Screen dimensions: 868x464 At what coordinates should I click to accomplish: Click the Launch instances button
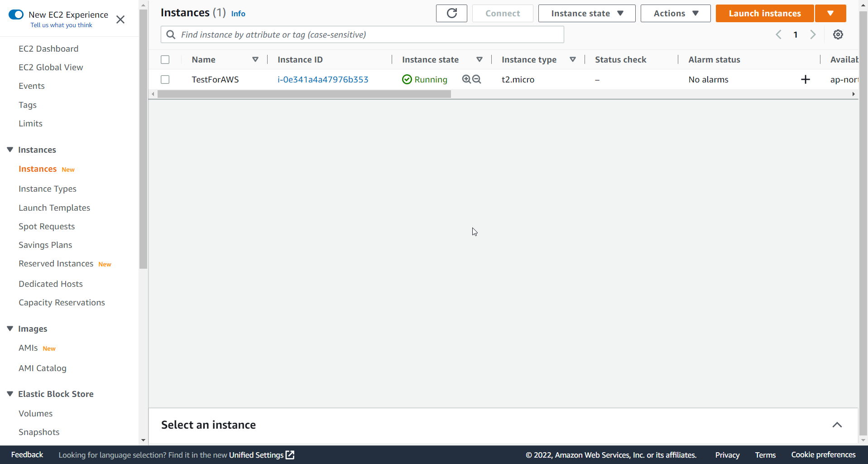click(x=764, y=13)
